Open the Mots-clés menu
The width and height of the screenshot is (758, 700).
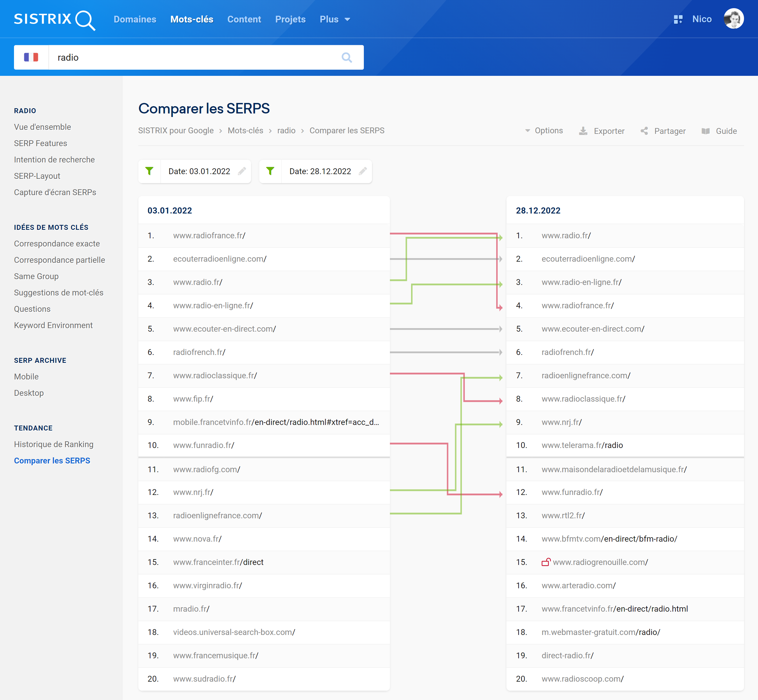click(x=192, y=19)
